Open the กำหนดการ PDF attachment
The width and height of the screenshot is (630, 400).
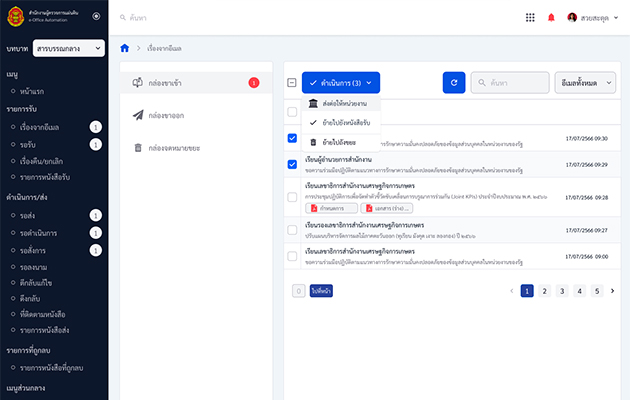tap(333, 208)
